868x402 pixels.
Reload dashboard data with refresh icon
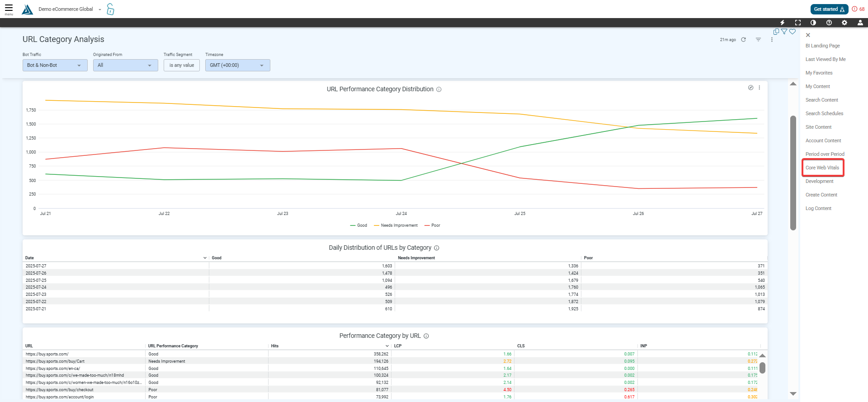(x=743, y=40)
